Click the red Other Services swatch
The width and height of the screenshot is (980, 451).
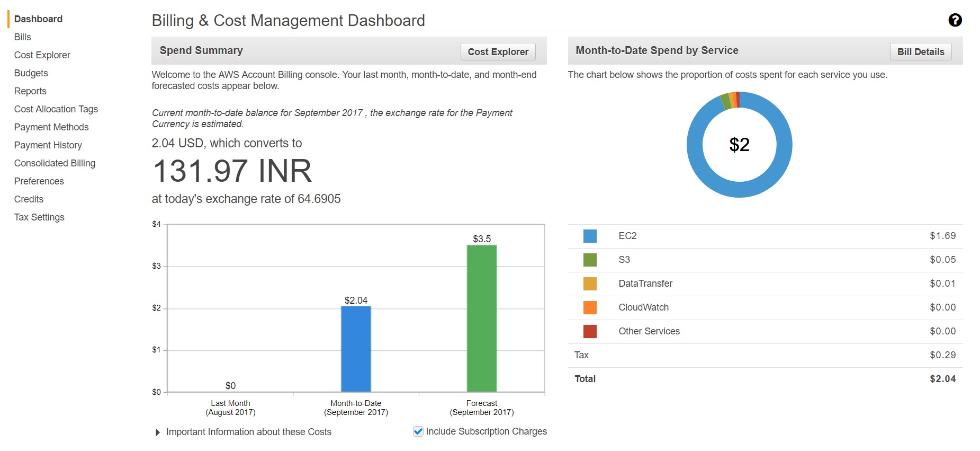point(590,331)
